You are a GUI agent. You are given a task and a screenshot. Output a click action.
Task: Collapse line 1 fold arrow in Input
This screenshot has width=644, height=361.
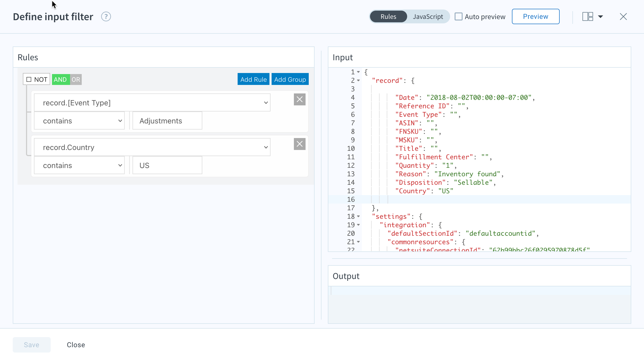coord(358,72)
